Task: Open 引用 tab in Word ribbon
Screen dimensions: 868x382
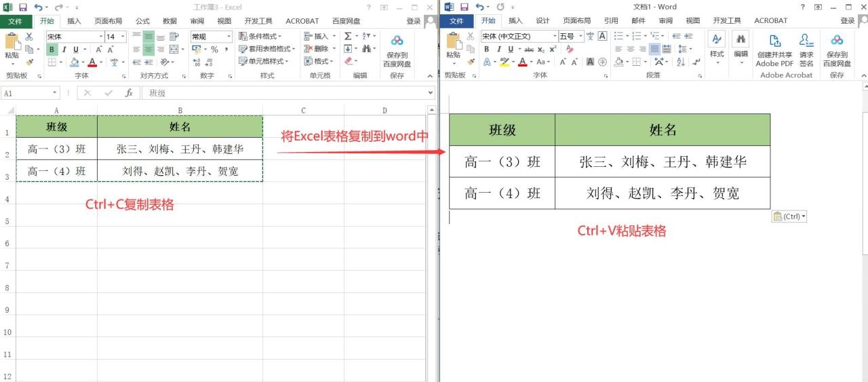Action: [x=611, y=21]
